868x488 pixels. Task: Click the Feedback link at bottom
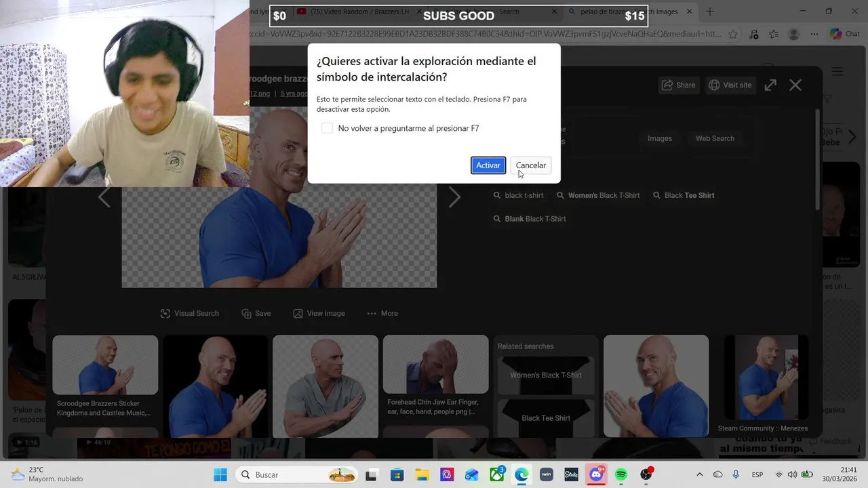pos(830,441)
